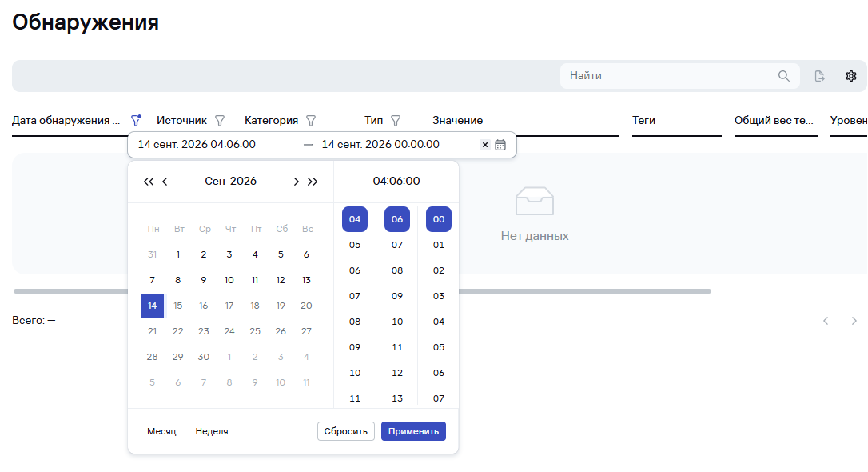Screen dimensions: 868x472
Task: Open the Сен month selector
Action: (x=215, y=181)
